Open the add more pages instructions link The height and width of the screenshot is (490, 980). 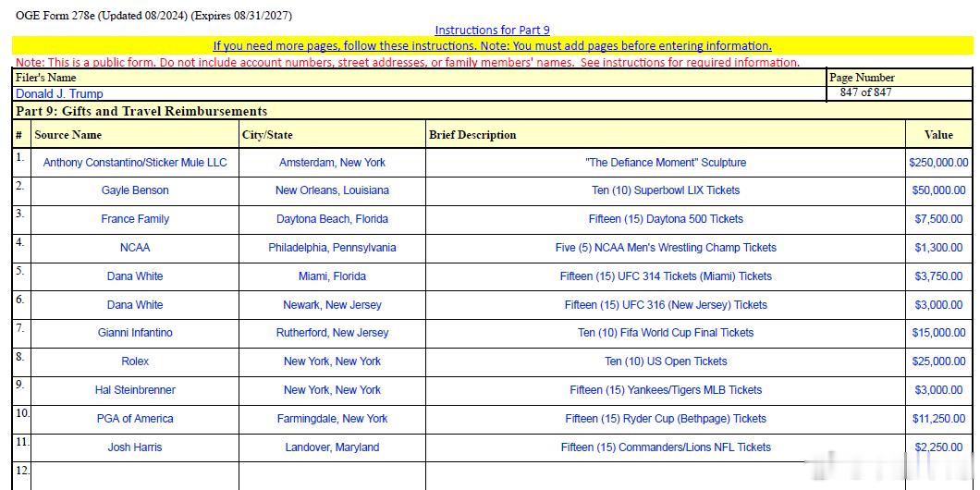click(493, 45)
